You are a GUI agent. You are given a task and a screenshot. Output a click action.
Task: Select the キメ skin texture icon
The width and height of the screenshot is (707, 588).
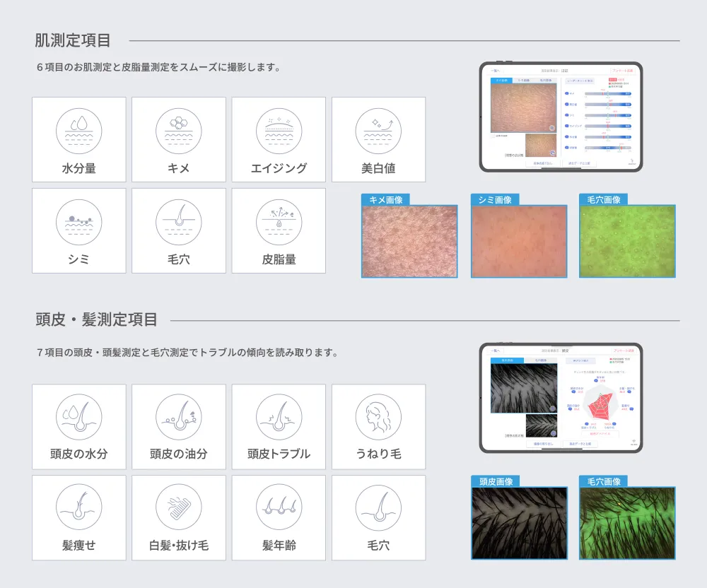pos(179,139)
